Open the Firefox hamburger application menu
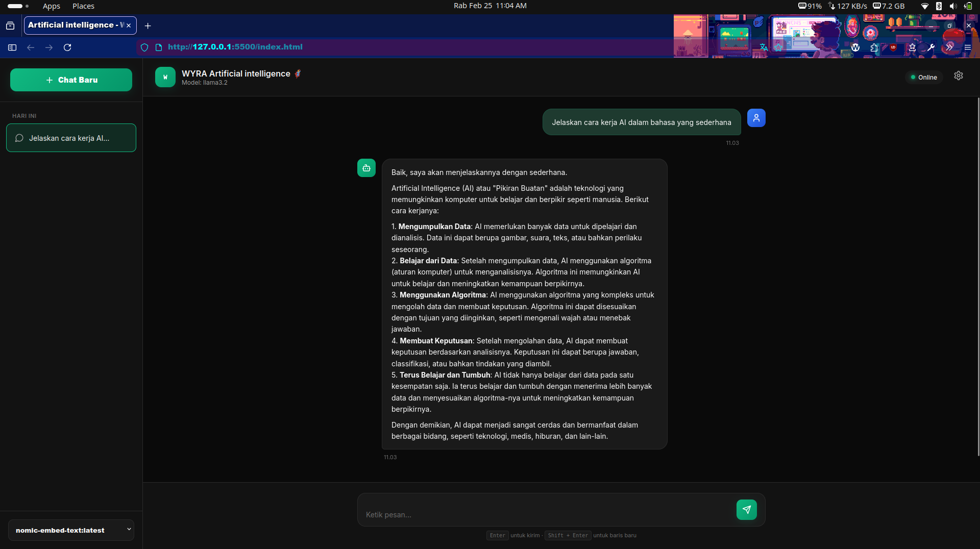Viewport: 980px width, 549px height. tap(967, 47)
